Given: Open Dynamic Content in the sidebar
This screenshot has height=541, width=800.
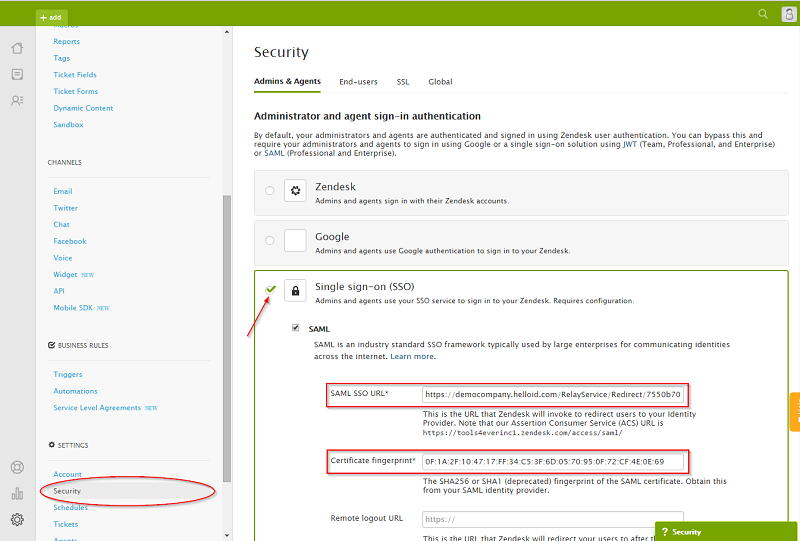Looking at the screenshot, I should pos(83,108).
